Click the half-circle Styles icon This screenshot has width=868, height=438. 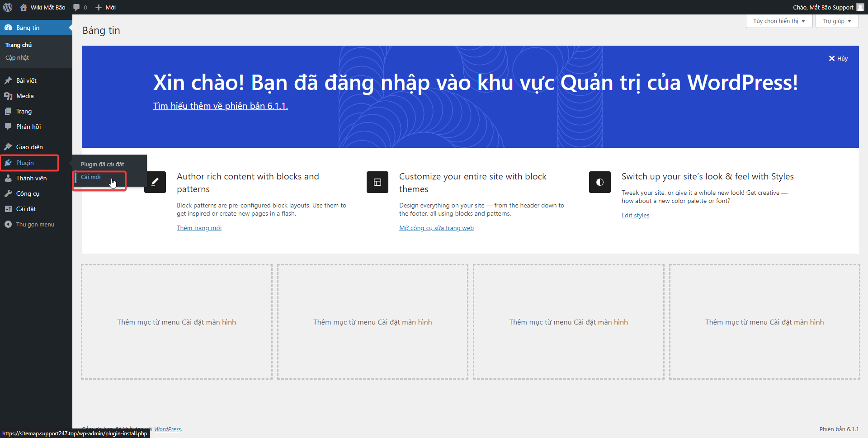600,182
